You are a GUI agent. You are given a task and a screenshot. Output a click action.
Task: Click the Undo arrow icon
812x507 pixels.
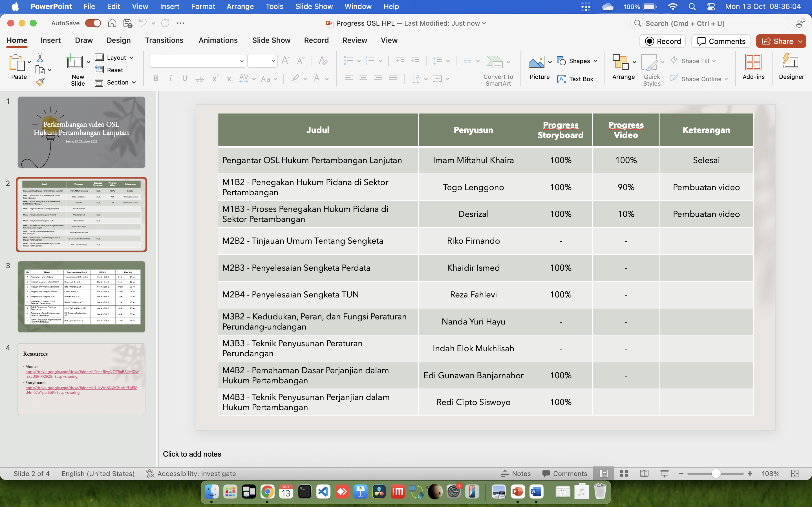(x=143, y=23)
